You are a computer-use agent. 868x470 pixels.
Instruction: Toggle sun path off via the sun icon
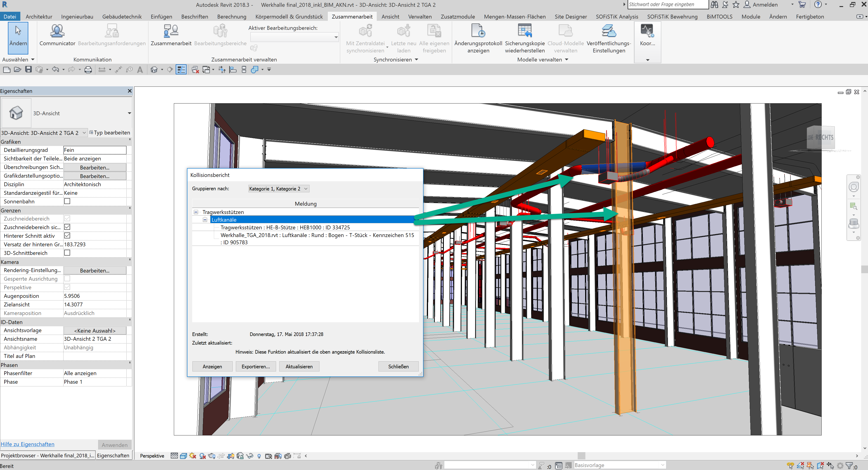pos(192,456)
